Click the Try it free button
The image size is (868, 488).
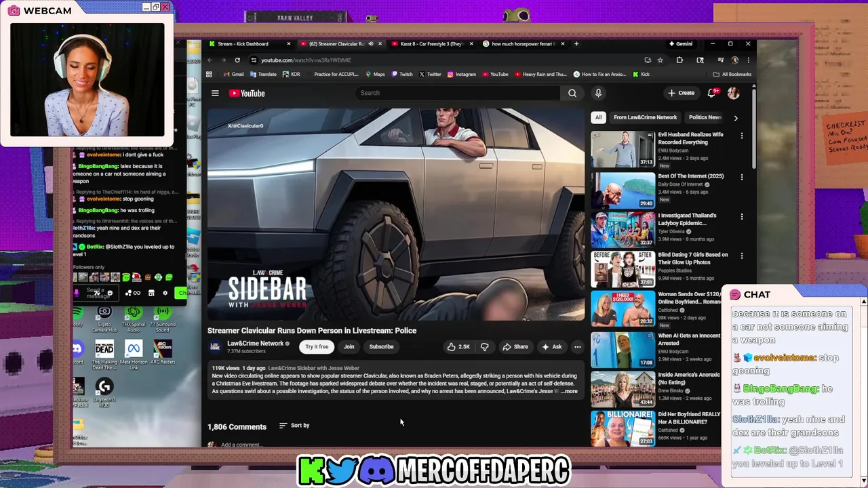point(317,346)
